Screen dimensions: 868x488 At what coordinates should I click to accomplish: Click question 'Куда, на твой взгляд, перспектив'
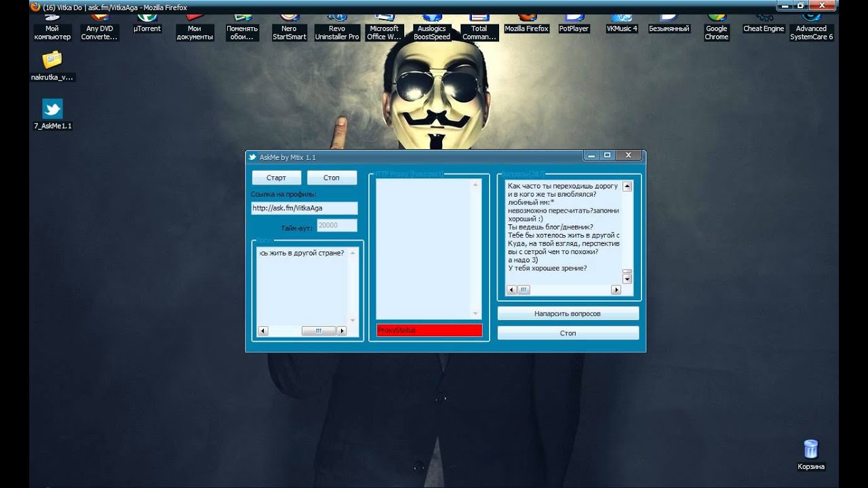pos(563,243)
